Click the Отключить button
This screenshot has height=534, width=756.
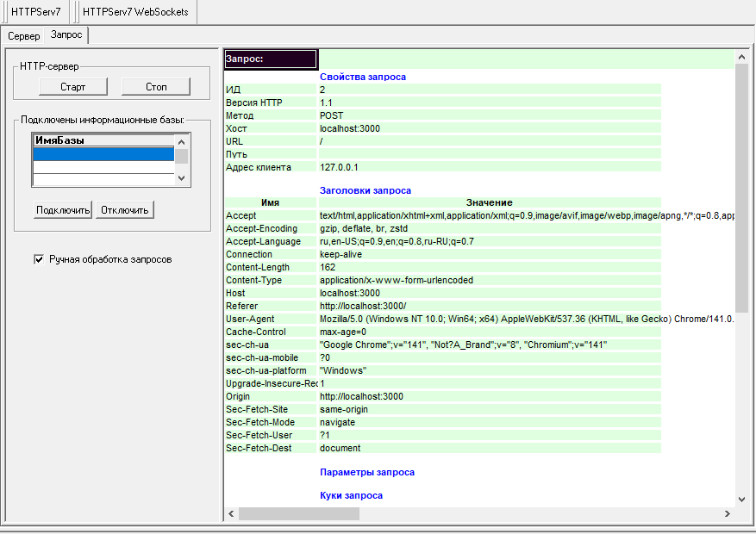point(125,210)
